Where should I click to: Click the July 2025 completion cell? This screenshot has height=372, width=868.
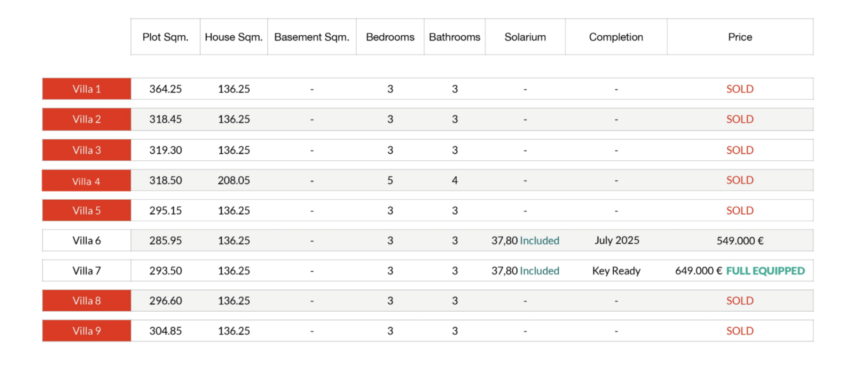point(617,240)
